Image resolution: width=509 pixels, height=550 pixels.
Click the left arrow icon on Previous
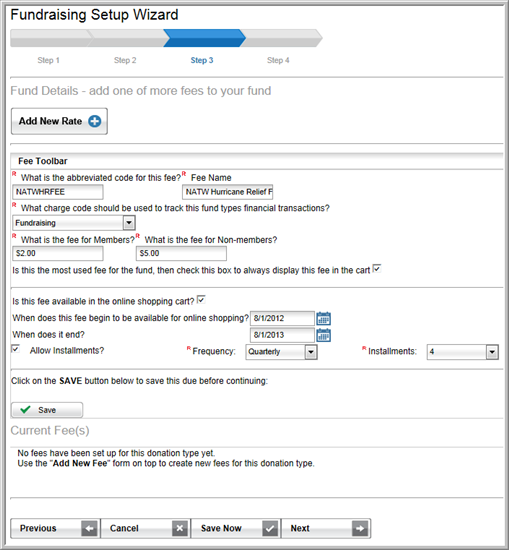click(x=89, y=528)
